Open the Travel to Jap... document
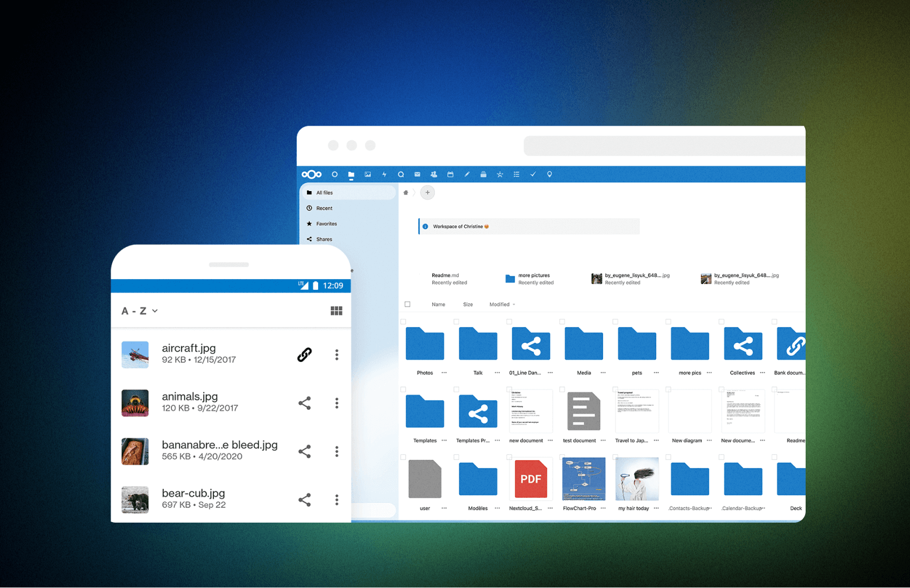This screenshot has height=588, width=910. pos(637,412)
